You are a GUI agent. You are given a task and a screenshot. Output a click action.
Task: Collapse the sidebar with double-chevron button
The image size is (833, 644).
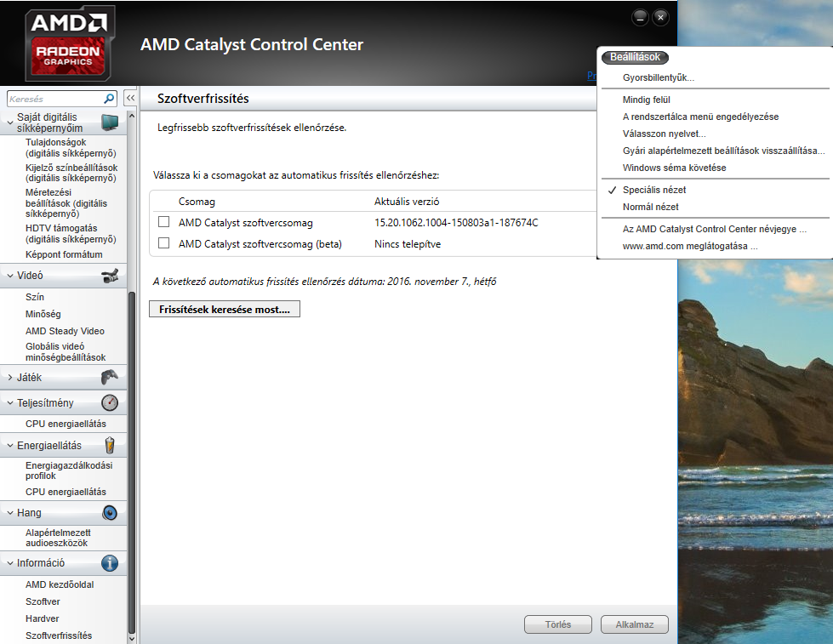130,98
